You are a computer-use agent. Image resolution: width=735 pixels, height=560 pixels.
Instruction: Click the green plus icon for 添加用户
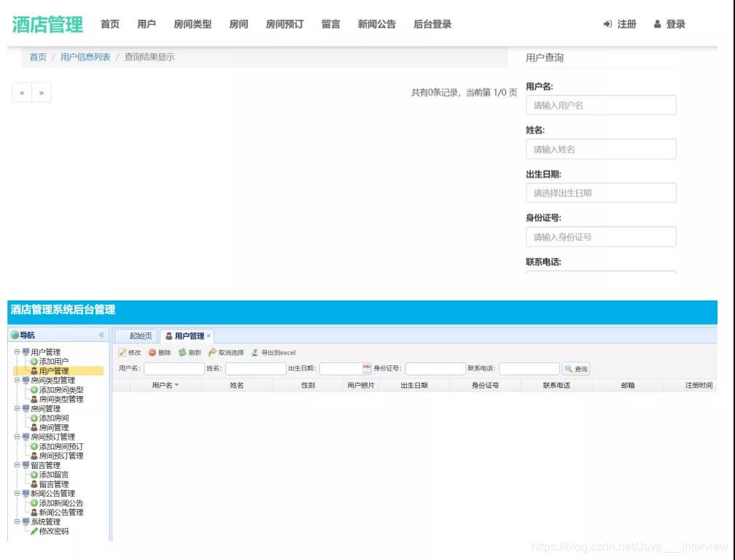tap(34, 362)
